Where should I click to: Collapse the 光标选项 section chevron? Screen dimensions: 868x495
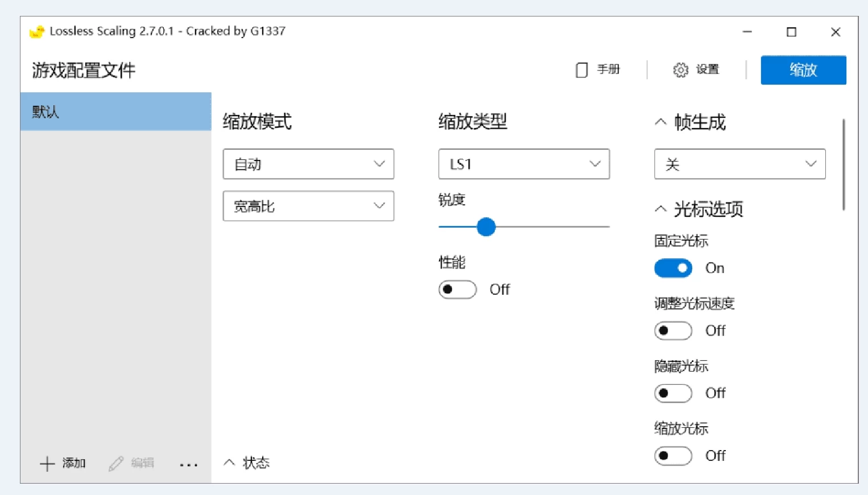[x=660, y=209]
